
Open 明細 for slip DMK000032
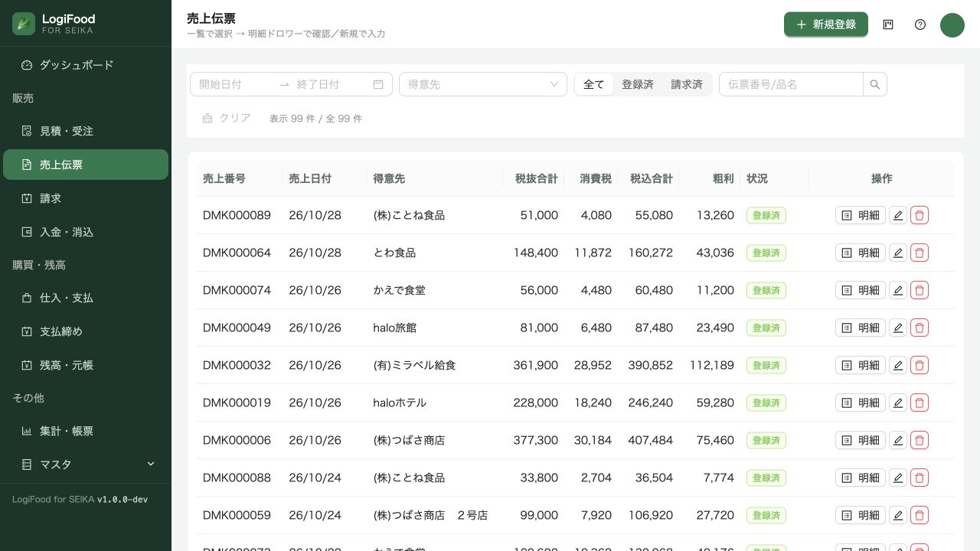point(861,366)
